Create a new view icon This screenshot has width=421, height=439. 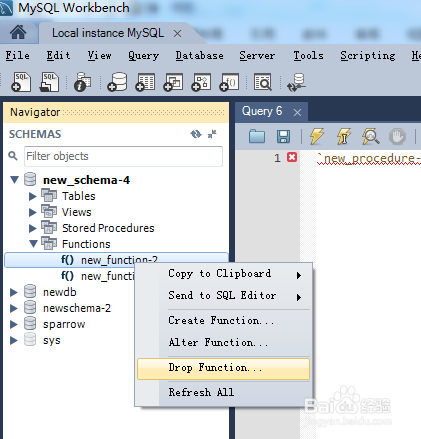coord(173,82)
